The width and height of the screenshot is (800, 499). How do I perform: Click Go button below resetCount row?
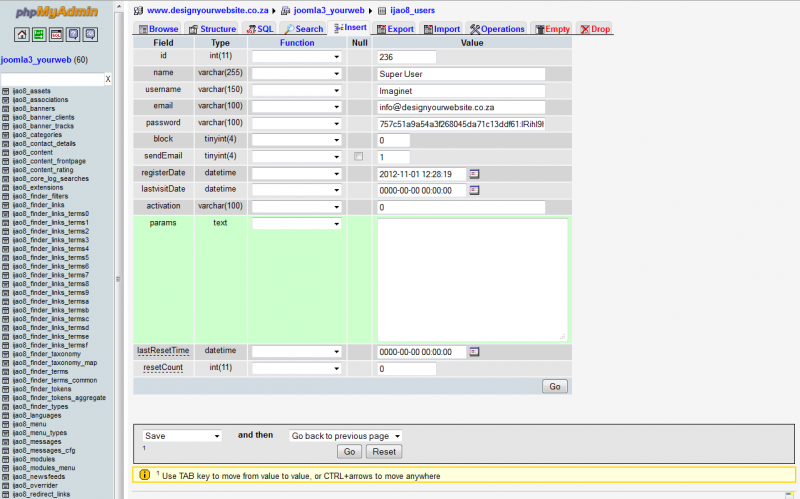click(555, 386)
